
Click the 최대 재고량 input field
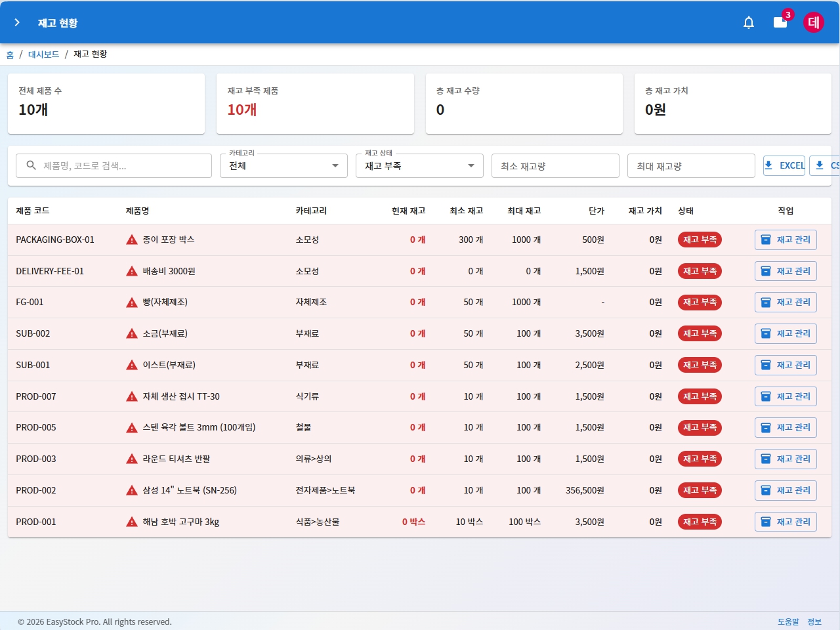click(x=691, y=166)
